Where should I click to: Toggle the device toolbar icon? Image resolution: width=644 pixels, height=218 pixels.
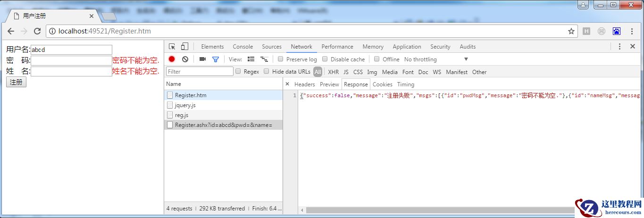tap(184, 46)
